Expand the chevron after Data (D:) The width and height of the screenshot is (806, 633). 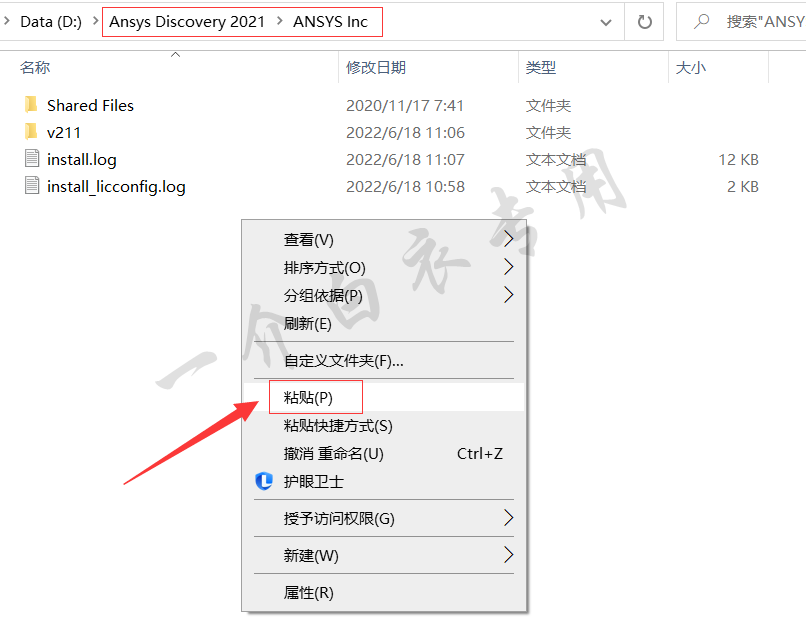click(96, 21)
